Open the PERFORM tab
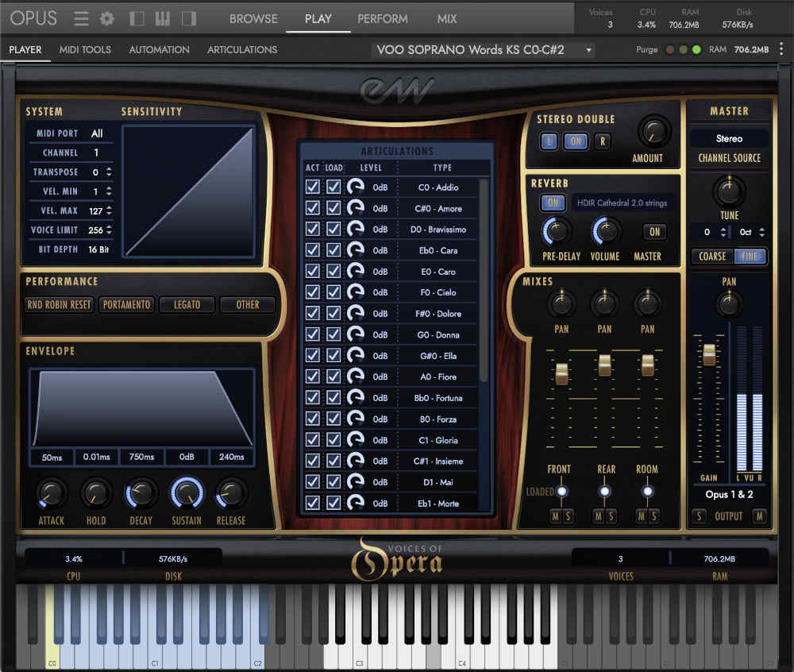The height and width of the screenshot is (672, 794). click(x=382, y=18)
